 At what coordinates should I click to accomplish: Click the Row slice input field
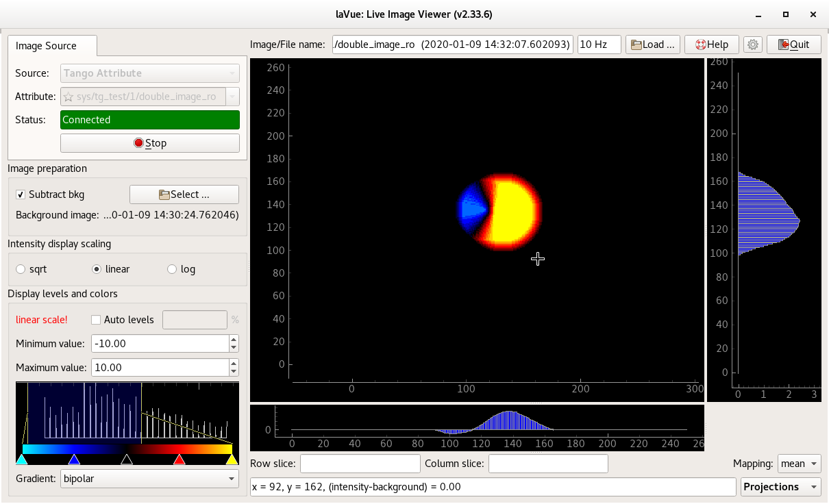[360, 464]
